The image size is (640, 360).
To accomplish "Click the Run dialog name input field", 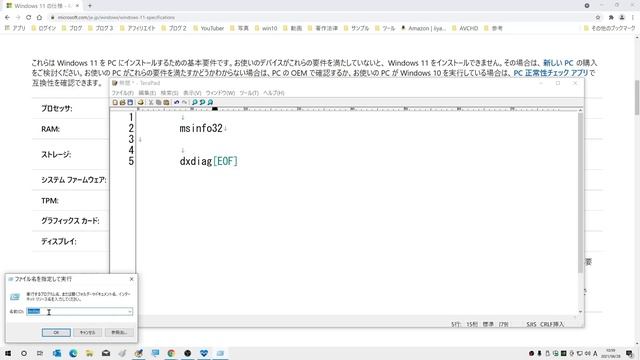I will point(80,312).
